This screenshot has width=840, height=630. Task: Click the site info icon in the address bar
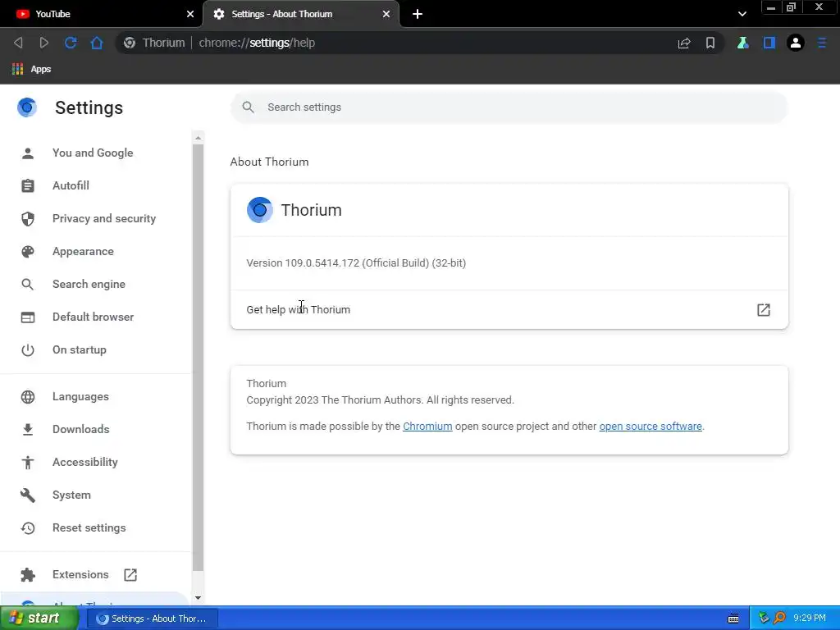click(x=130, y=43)
